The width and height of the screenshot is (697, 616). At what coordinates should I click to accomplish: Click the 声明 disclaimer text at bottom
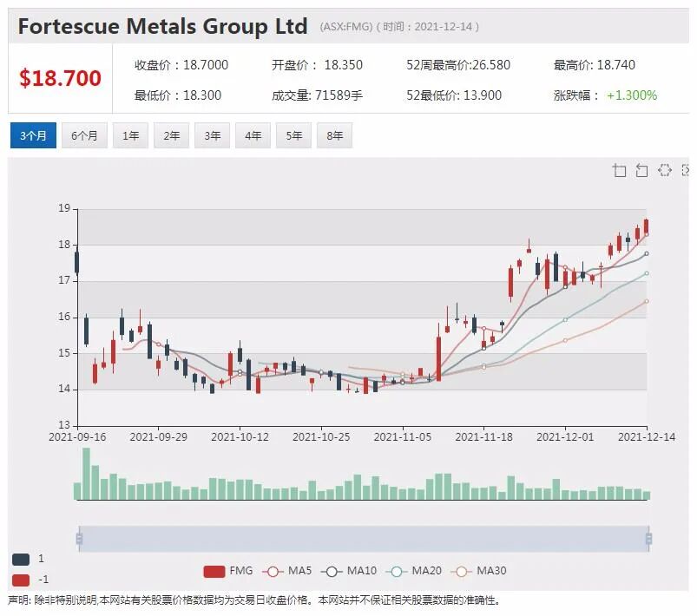tap(254, 601)
